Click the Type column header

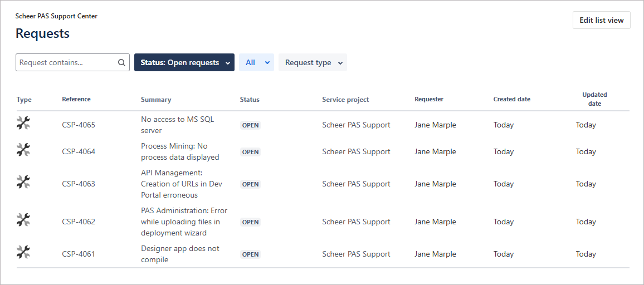(24, 100)
